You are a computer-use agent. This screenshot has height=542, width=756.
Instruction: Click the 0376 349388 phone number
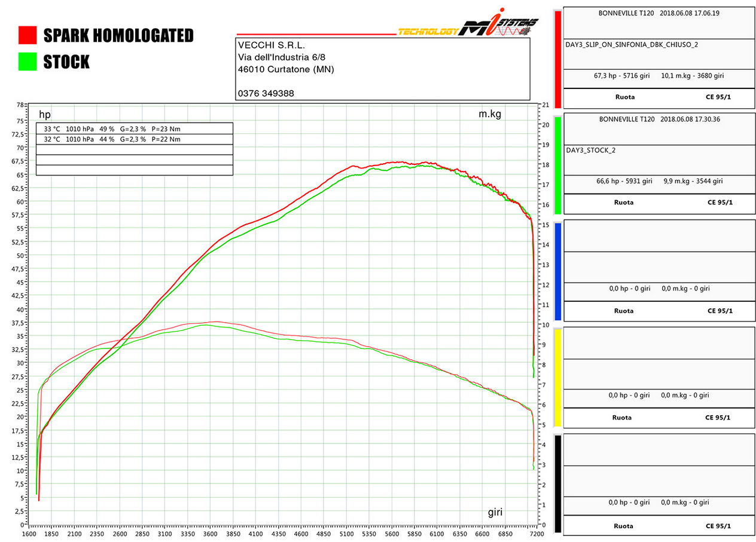point(266,94)
